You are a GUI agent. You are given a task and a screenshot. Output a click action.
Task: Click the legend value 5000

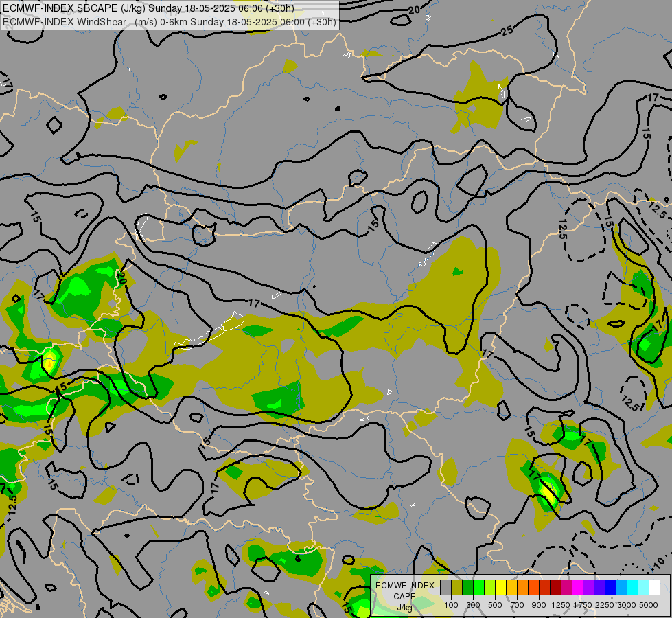[649, 605]
